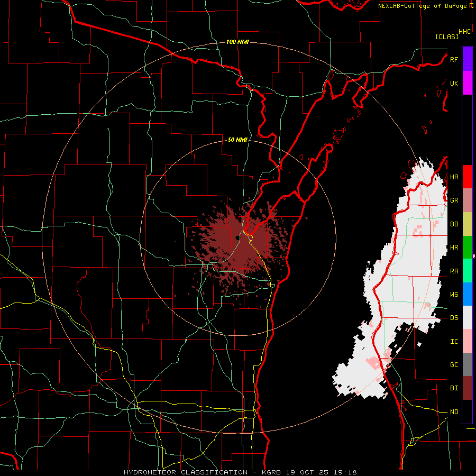Click the RF legend label
This screenshot has height=476, width=476.
[x=454, y=59]
